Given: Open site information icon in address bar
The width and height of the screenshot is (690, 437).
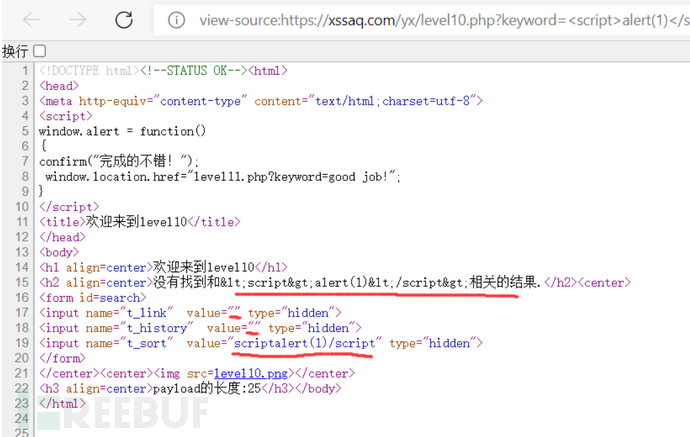Looking at the screenshot, I should coord(176,20).
